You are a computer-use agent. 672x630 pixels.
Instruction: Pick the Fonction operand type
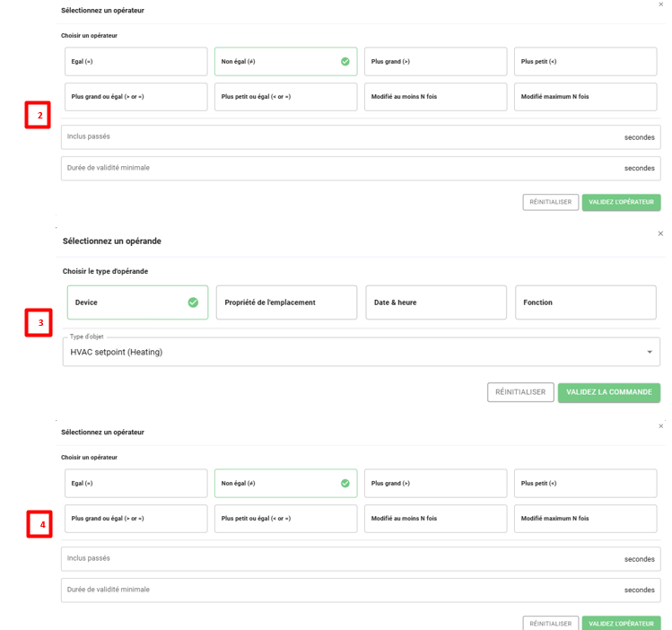coord(585,302)
